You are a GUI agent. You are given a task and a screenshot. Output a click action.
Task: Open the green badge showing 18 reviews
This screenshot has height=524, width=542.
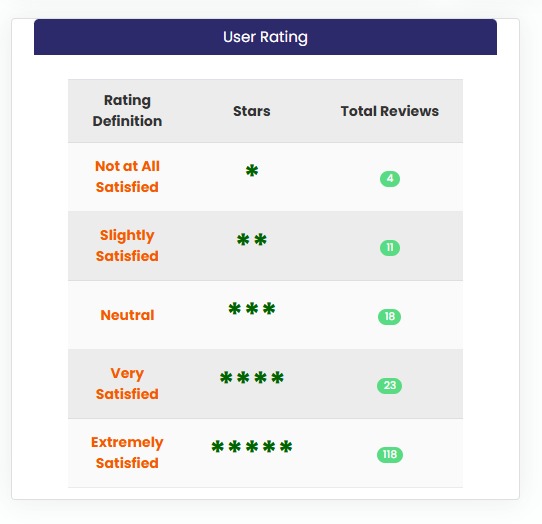390,317
